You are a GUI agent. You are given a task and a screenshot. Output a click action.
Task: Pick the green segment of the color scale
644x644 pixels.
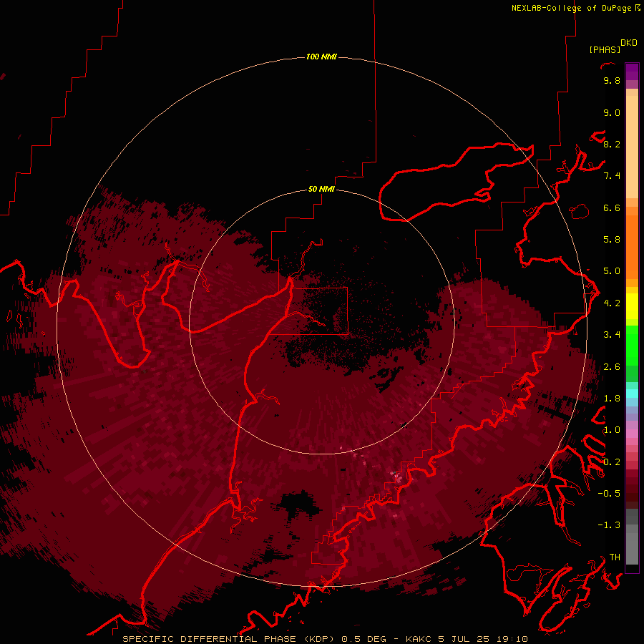(x=632, y=346)
